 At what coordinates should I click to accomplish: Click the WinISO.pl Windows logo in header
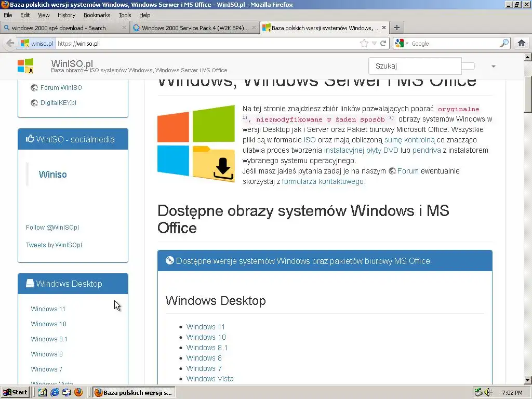pyautogui.click(x=25, y=66)
